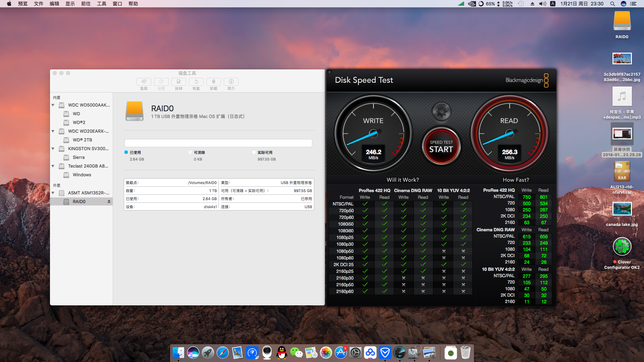
Task: Open WeChat from the dock
Action: point(297,353)
